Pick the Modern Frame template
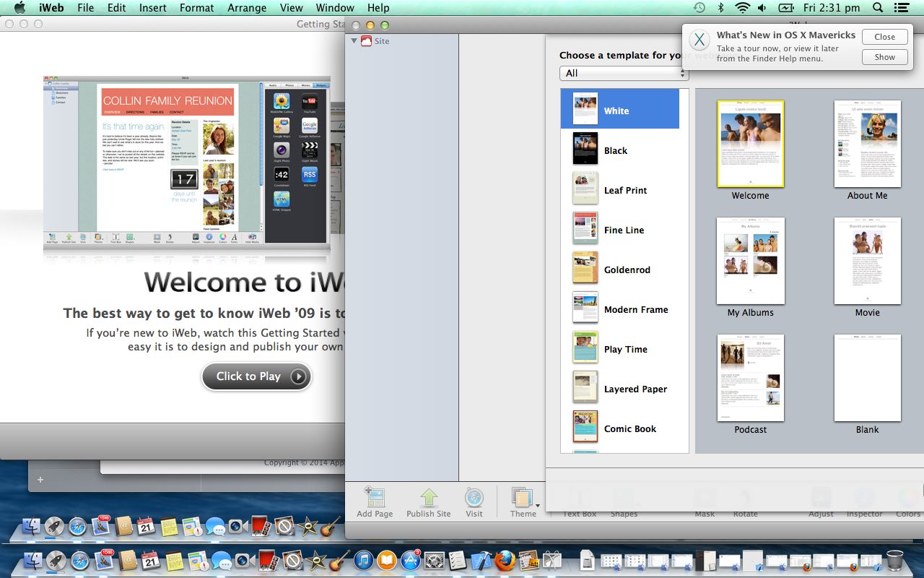 point(620,308)
